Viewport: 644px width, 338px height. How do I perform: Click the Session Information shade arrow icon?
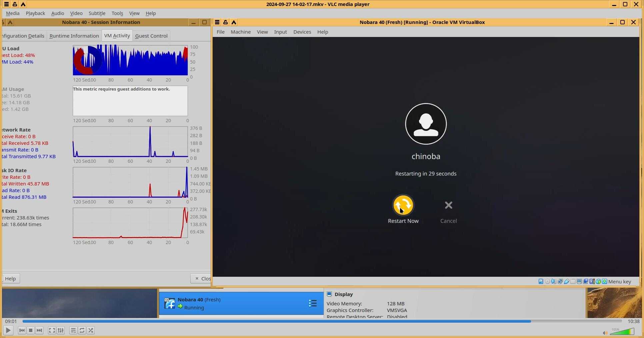[x=10, y=22]
